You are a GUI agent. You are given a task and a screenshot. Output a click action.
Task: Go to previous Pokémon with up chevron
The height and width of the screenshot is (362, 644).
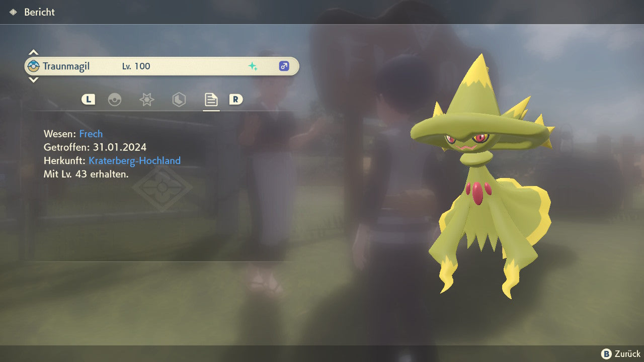[x=33, y=52]
